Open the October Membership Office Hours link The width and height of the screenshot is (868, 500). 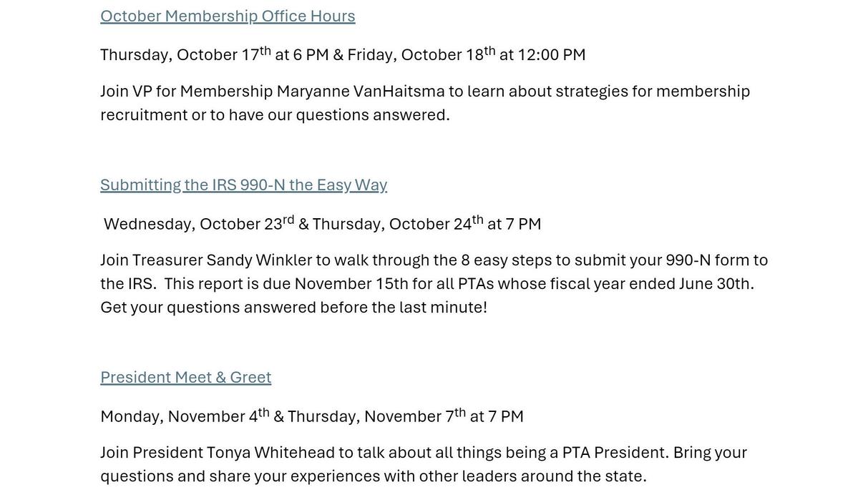tap(228, 16)
